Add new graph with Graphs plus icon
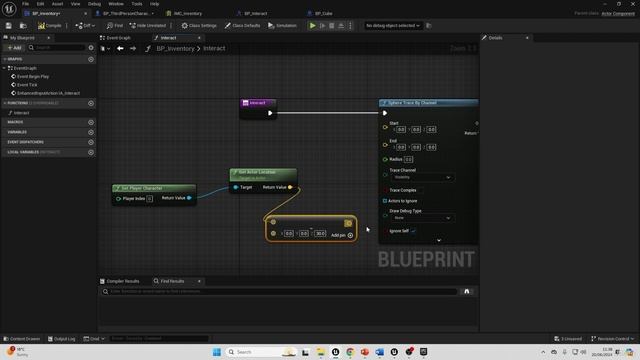Screen dimensions: 640x360 [91, 59]
